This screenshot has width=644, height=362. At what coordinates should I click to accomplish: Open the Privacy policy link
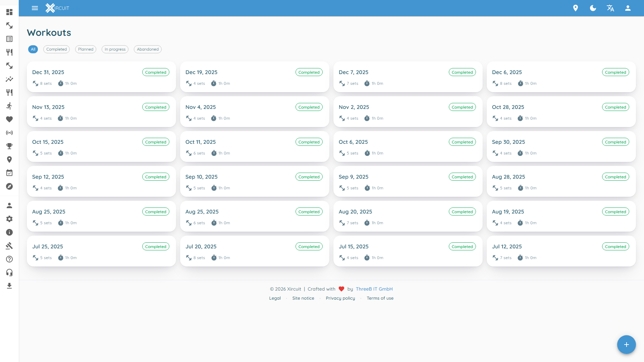tap(340, 298)
